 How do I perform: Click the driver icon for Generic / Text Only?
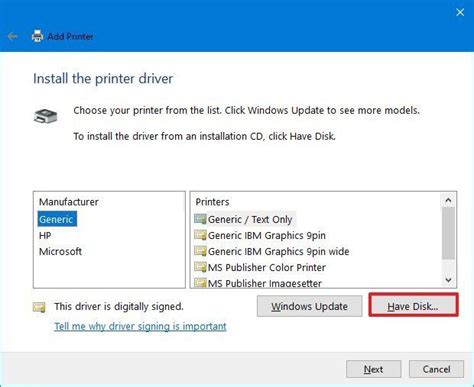tap(200, 219)
